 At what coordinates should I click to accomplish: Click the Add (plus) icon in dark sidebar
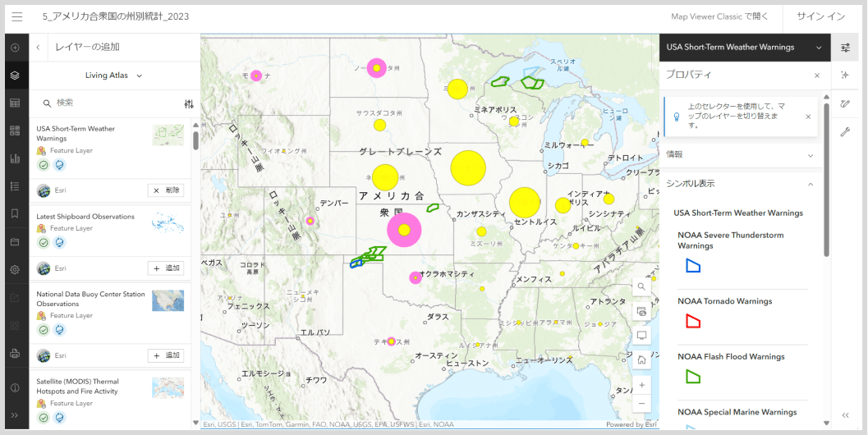[15, 48]
